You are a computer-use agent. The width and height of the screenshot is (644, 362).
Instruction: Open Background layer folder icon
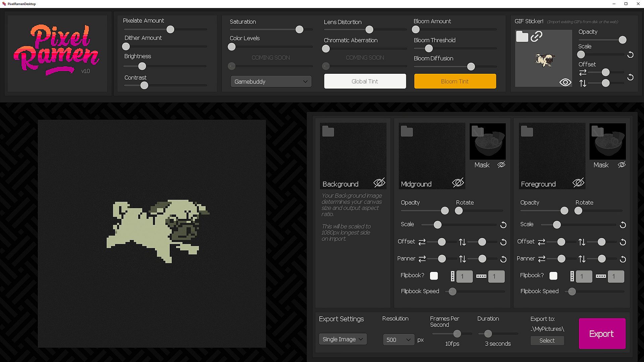tap(328, 131)
